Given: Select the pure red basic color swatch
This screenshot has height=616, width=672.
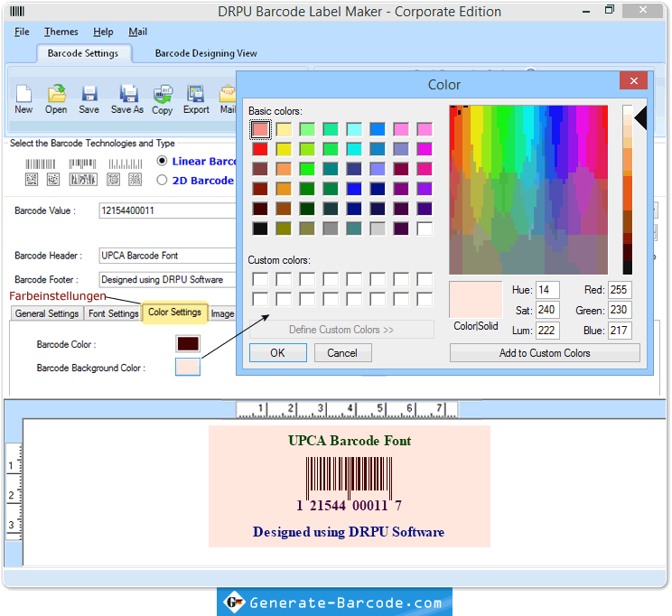Looking at the screenshot, I should [x=260, y=149].
